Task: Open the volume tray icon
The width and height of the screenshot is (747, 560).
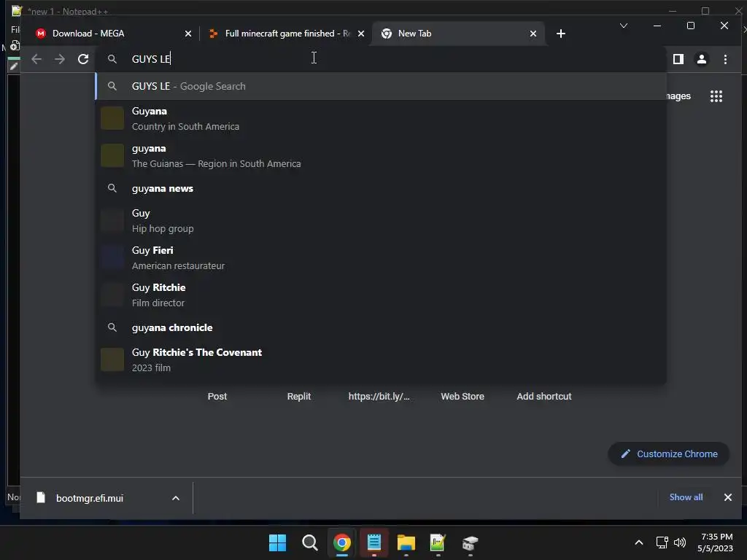Action: 680,542
